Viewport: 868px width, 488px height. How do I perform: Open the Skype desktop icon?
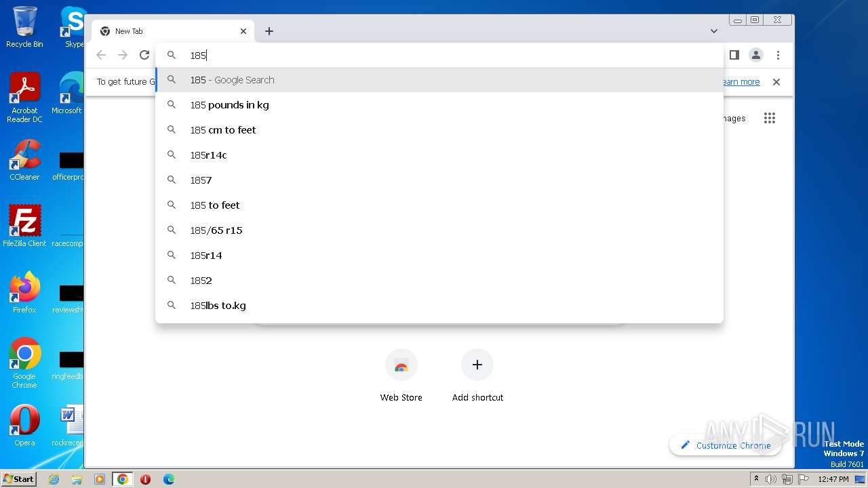tap(73, 27)
